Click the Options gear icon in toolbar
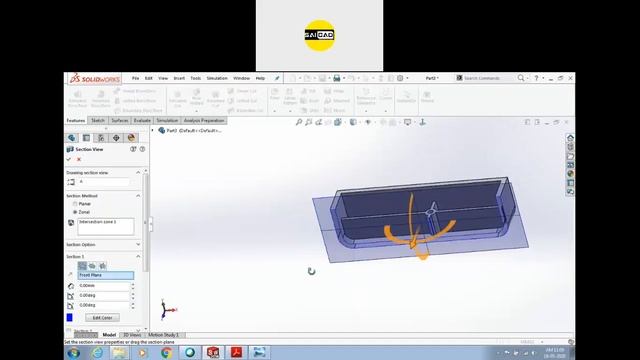The height and width of the screenshot is (360, 640). point(400,78)
